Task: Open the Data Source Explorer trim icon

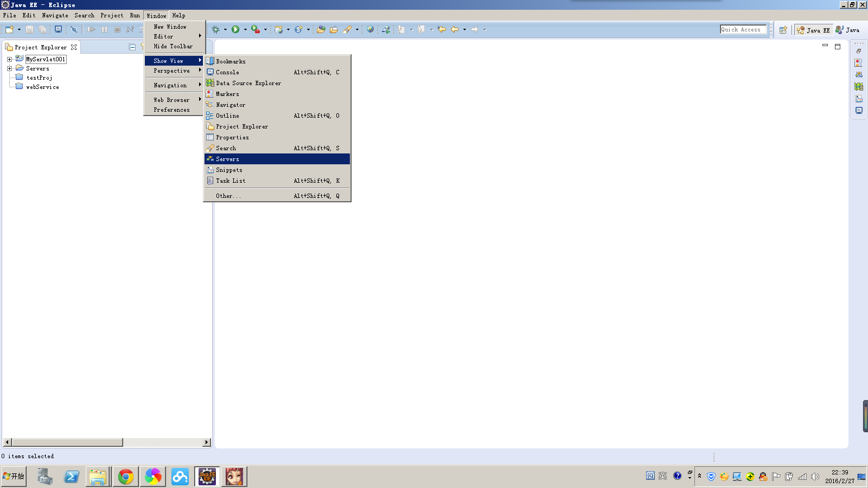Action: (859, 87)
